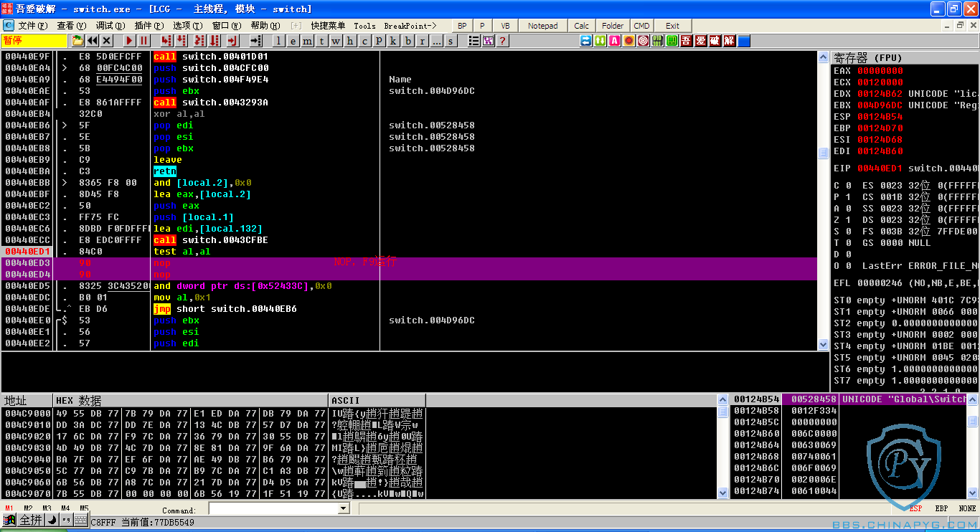Click the Open file toolbar icon

[78, 41]
